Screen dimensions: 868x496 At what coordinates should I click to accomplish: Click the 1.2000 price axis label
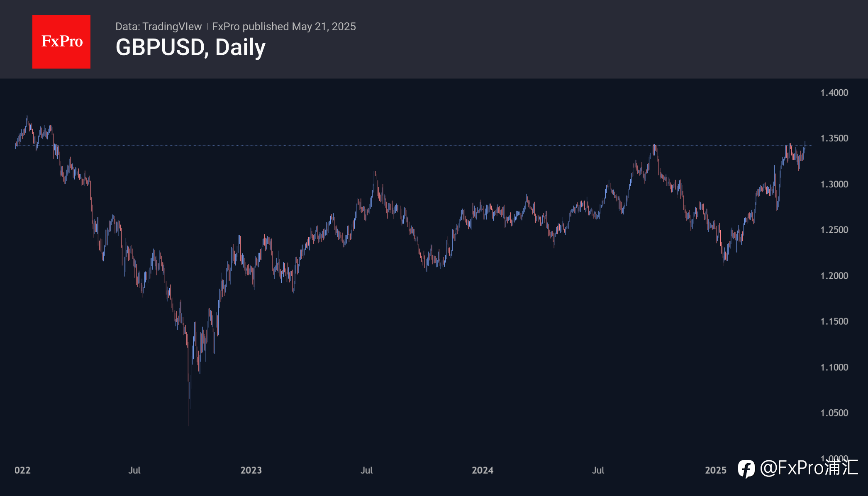[x=834, y=276]
